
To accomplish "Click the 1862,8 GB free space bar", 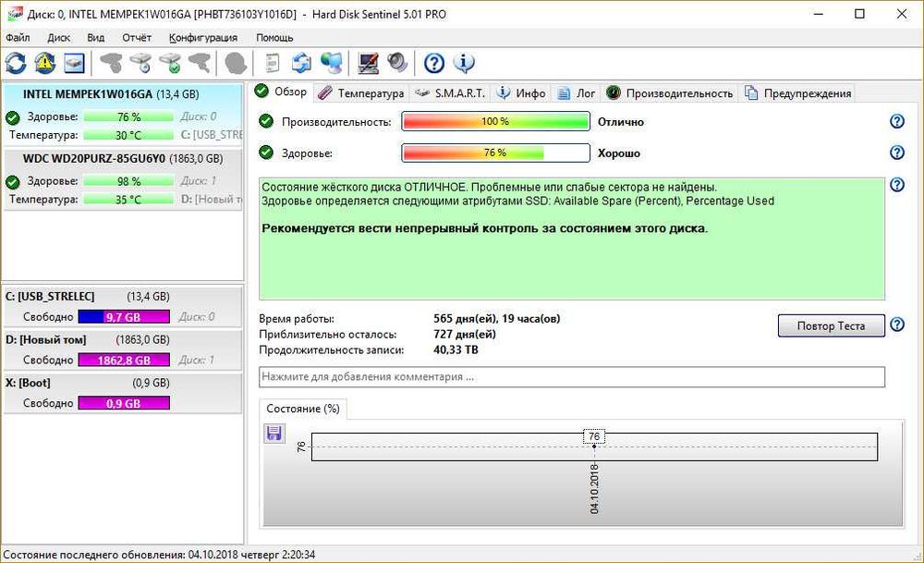I will (124, 360).
